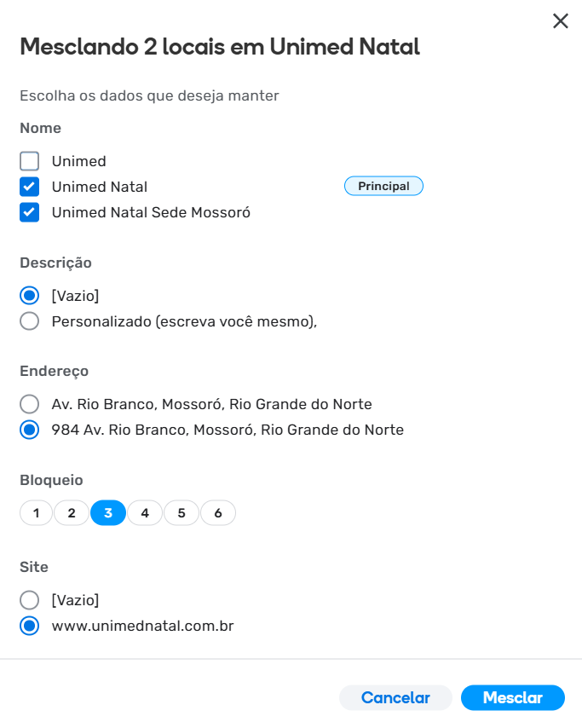Pick Bloqueio level 5
The image size is (582, 728).
[182, 513]
